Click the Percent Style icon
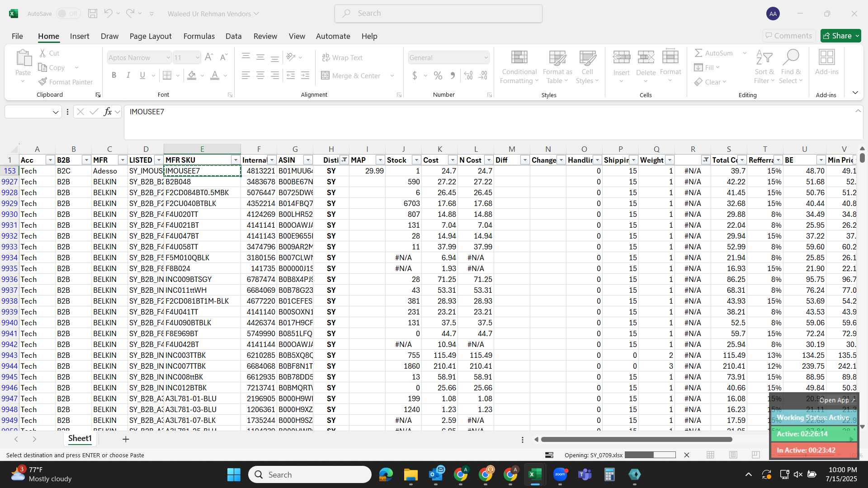Viewport: 868px width, 488px height. pos(438,75)
